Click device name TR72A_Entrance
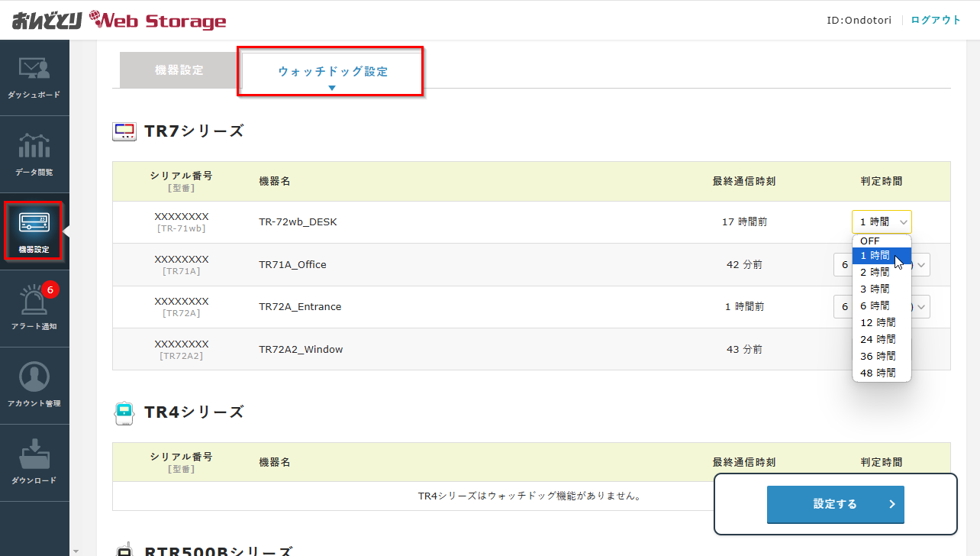 [x=300, y=307]
